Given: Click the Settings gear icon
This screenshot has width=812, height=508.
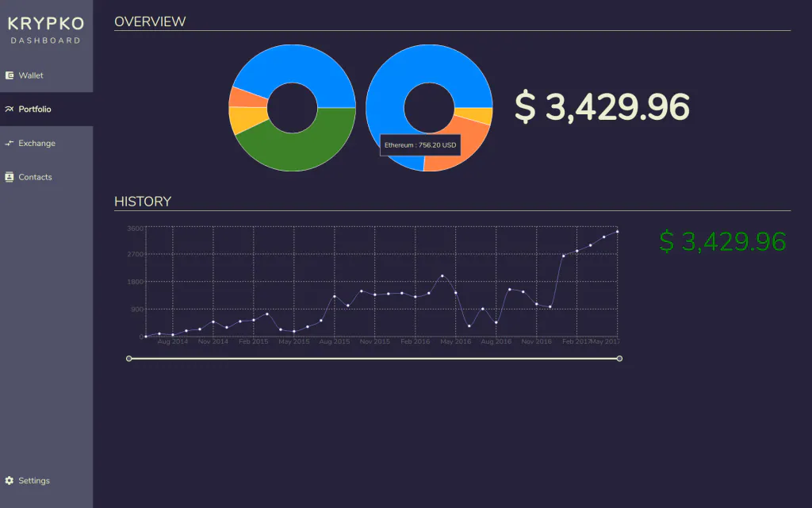Looking at the screenshot, I should [x=10, y=481].
